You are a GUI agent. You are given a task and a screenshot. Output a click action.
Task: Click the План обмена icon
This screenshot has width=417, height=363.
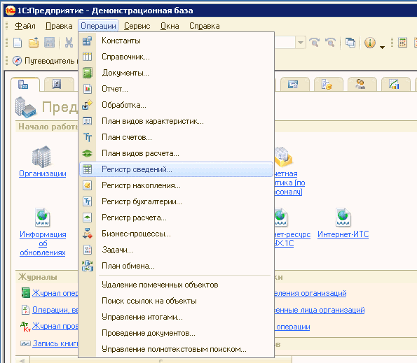[x=87, y=266]
